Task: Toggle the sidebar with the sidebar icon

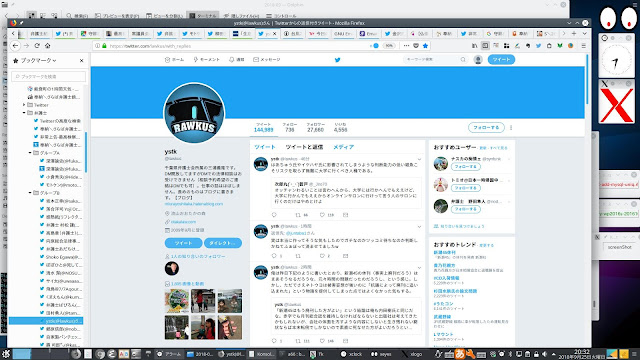Action: pyautogui.click(x=485, y=46)
